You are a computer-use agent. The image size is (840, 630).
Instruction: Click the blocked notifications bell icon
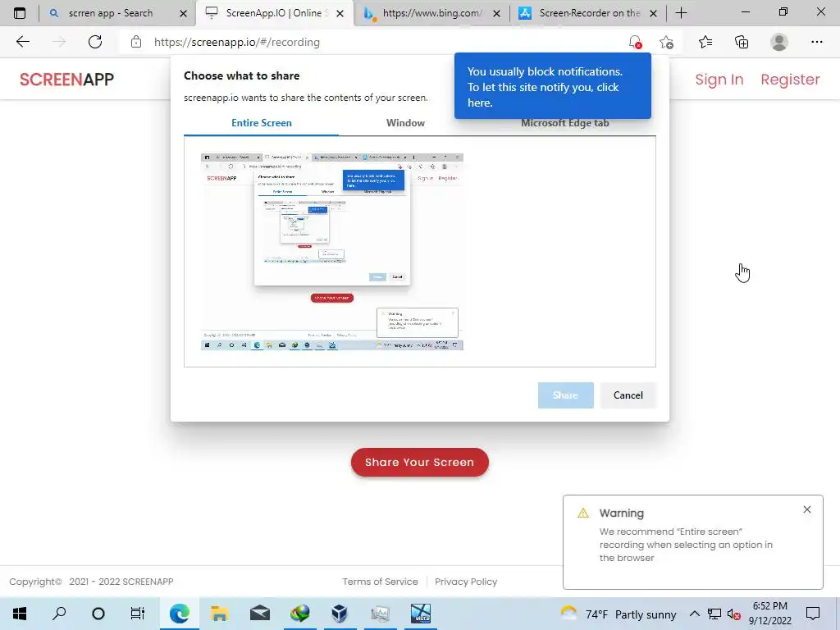pyautogui.click(x=636, y=42)
